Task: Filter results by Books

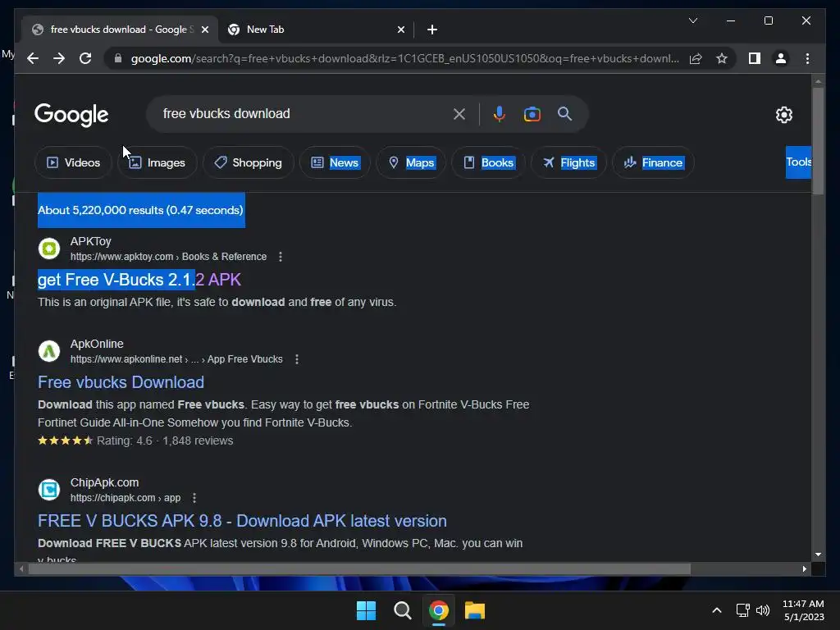Action: (x=488, y=162)
